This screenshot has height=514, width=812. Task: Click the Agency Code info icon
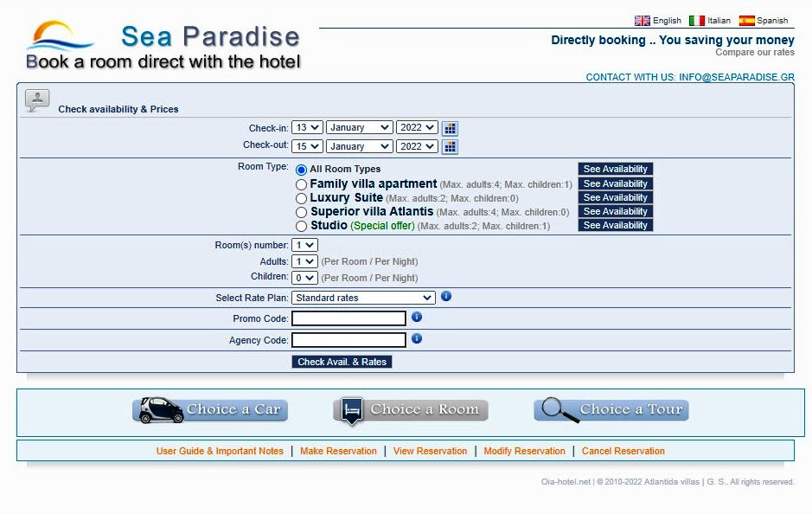click(417, 338)
